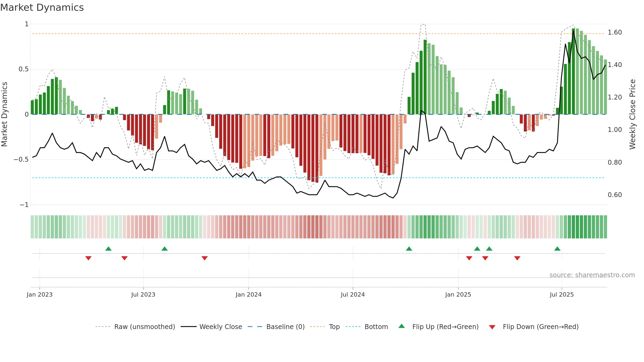Click the 1.20 price axis label

615,97
